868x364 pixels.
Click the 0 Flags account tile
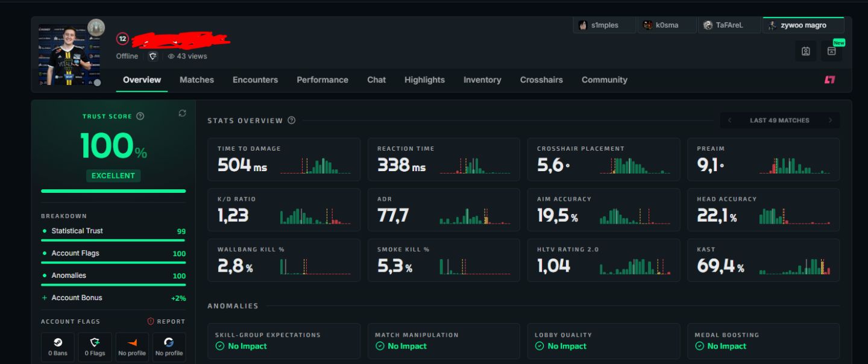pyautogui.click(x=95, y=347)
